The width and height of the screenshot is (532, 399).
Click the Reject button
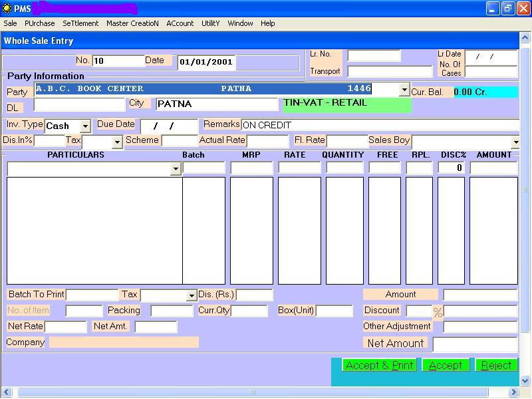pyautogui.click(x=496, y=365)
